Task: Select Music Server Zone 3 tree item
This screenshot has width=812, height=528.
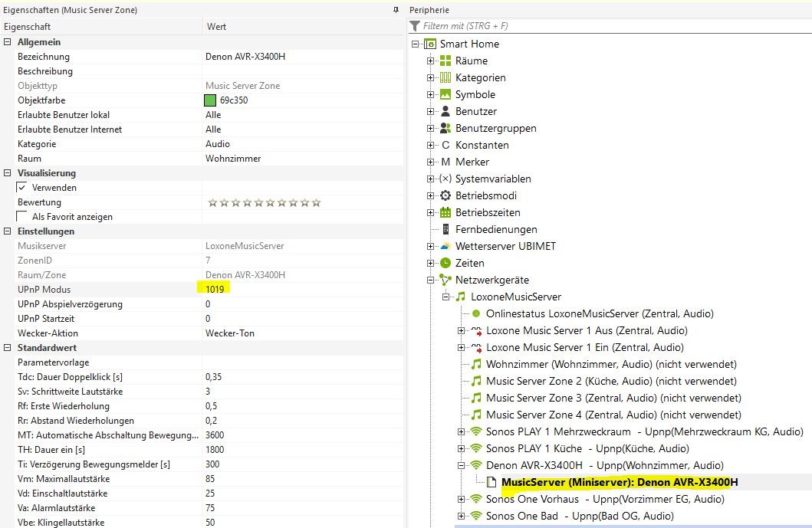Action: point(613,398)
